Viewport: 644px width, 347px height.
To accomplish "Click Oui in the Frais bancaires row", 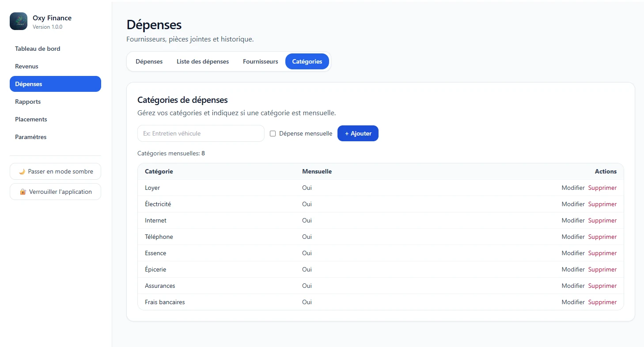I will coord(307,302).
